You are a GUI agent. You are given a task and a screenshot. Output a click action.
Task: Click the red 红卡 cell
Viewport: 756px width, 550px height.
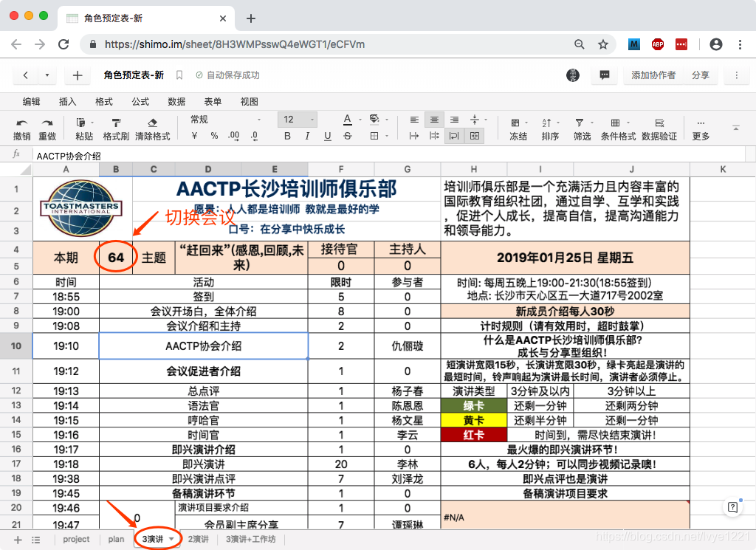click(473, 435)
